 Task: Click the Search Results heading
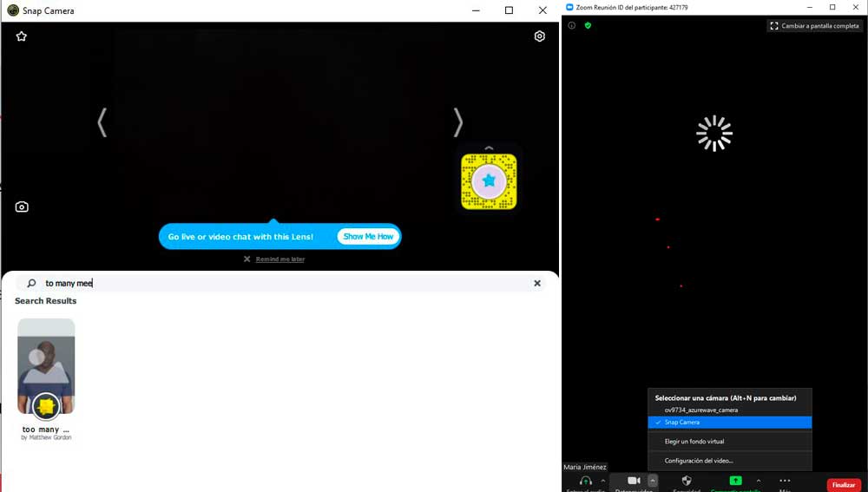45,301
